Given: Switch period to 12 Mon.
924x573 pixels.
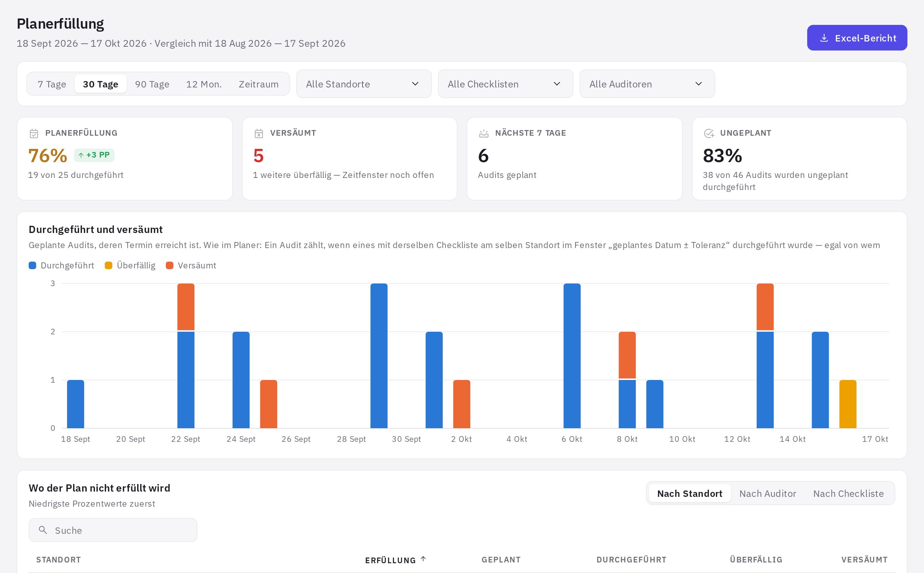Looking at the screenshot, I should coord(204,84).
